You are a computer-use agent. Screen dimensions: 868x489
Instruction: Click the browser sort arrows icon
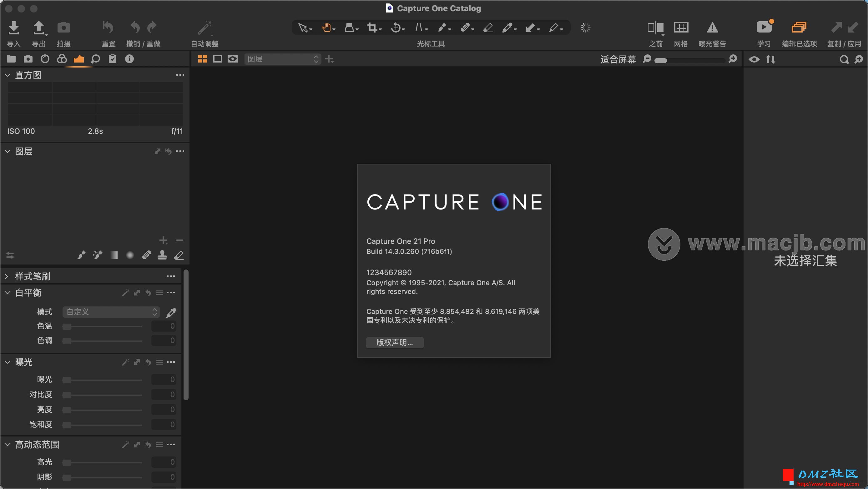coord(771,59)
